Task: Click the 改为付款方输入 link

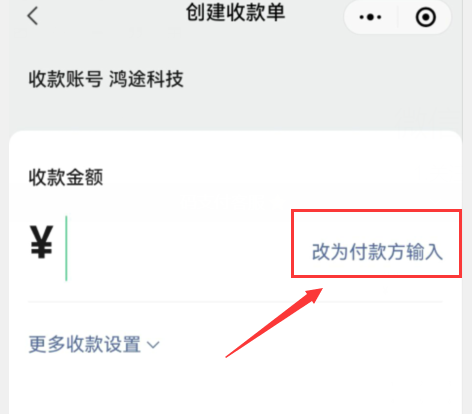Action: (377, 252)
